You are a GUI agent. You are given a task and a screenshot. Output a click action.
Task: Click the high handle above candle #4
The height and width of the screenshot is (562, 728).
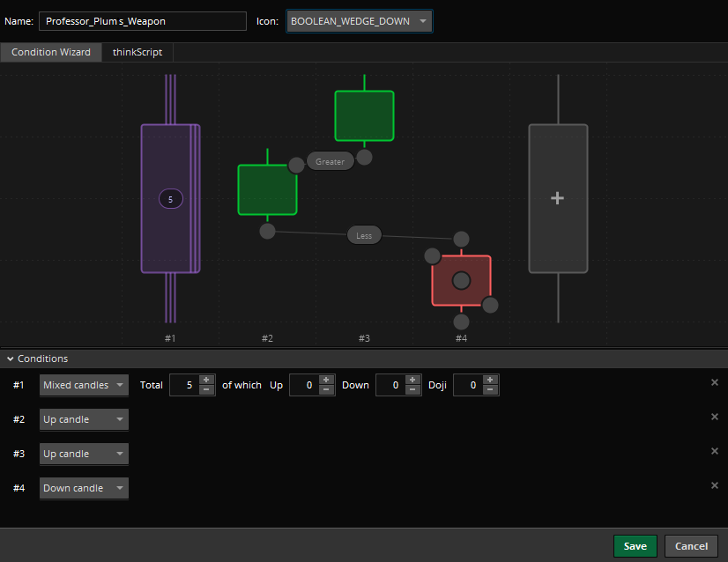point(461,239)
